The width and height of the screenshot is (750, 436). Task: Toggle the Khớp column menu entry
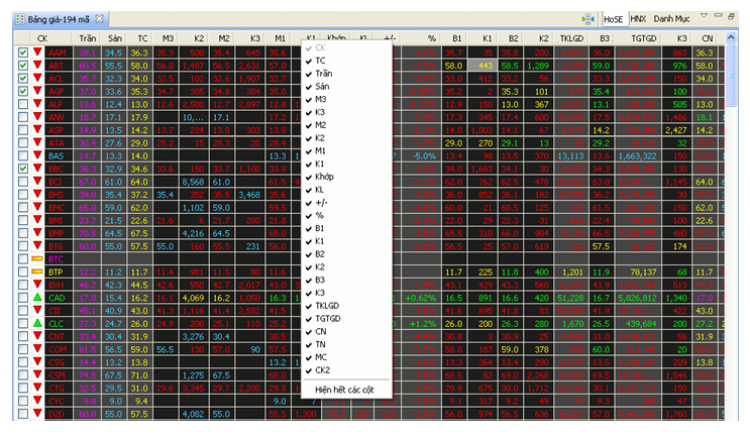(x=347, y=177)
